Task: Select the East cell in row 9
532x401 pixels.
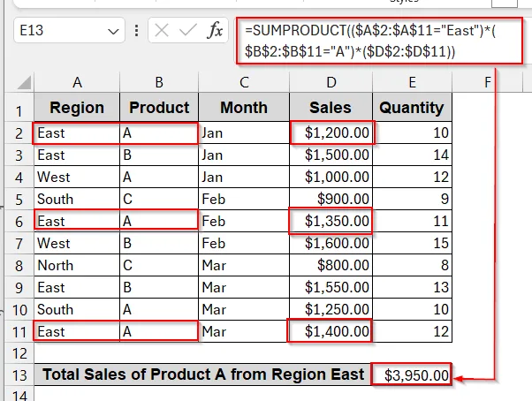Action: pos(77,287)
